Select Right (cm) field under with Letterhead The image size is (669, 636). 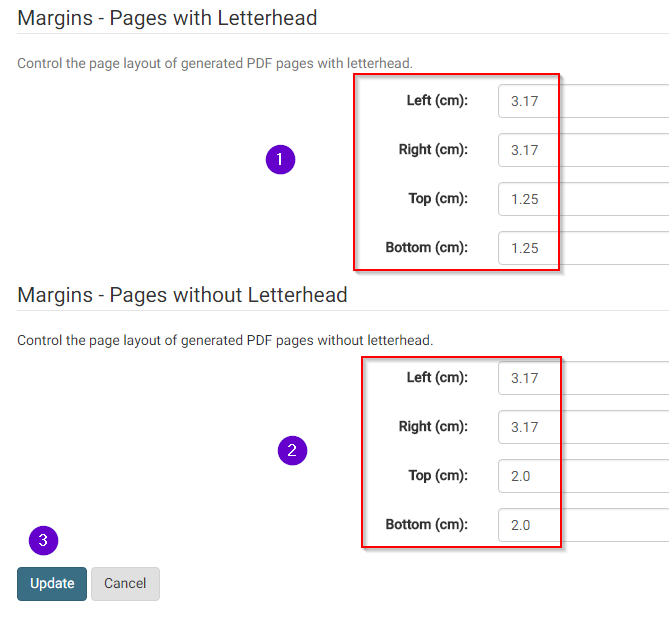583,150
